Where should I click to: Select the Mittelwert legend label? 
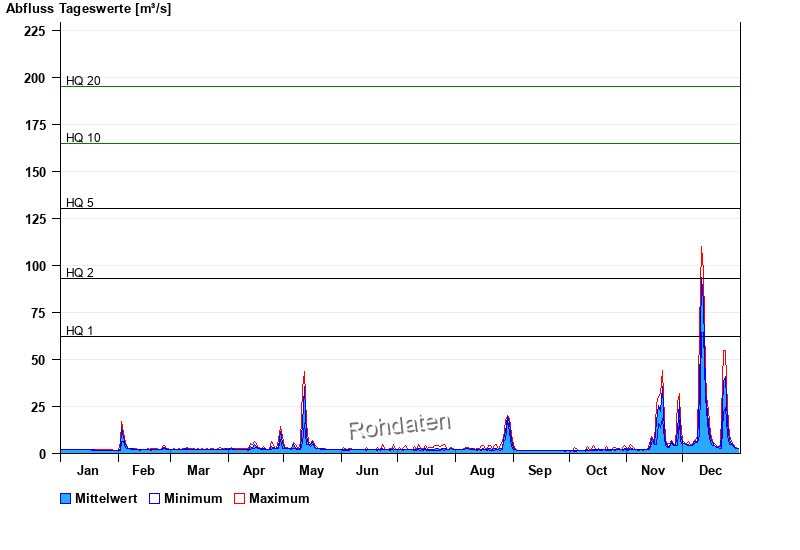106,499
